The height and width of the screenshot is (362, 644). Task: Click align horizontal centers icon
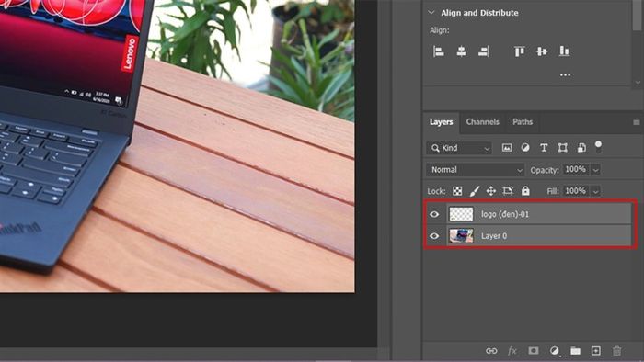(461, 51)
